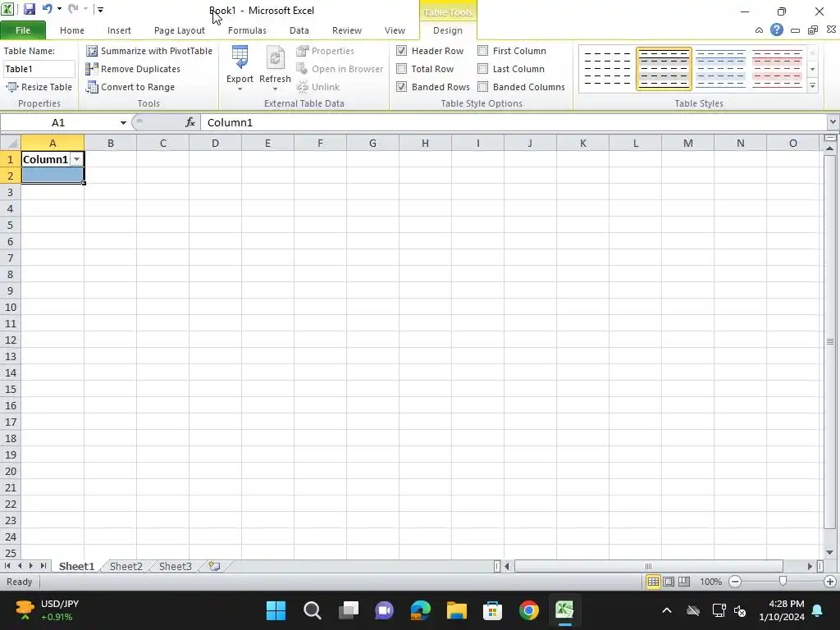Switch to Normal view in the status bar
Image resolution: width=840 pixels, height=630 pixels.
point(653,582)
